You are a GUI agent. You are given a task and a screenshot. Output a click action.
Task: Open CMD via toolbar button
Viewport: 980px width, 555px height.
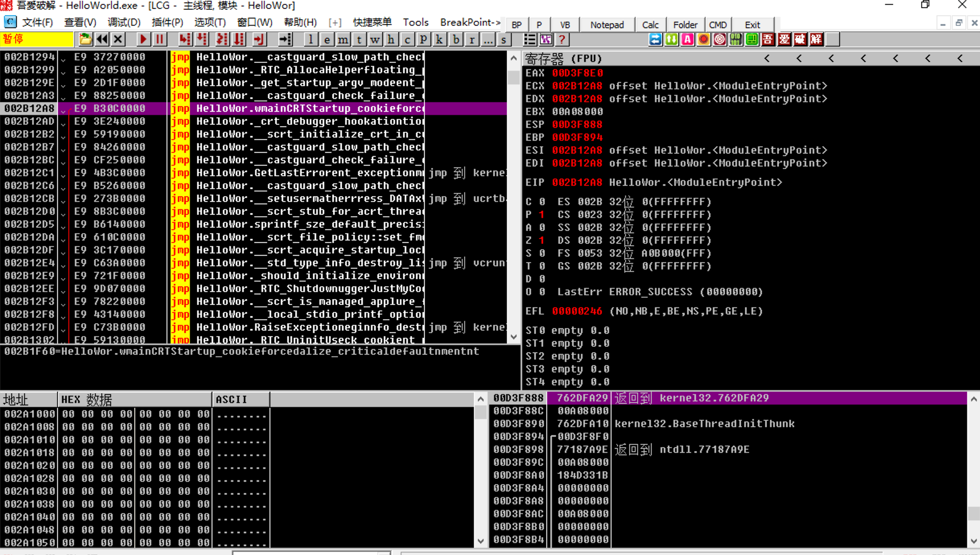718,25
